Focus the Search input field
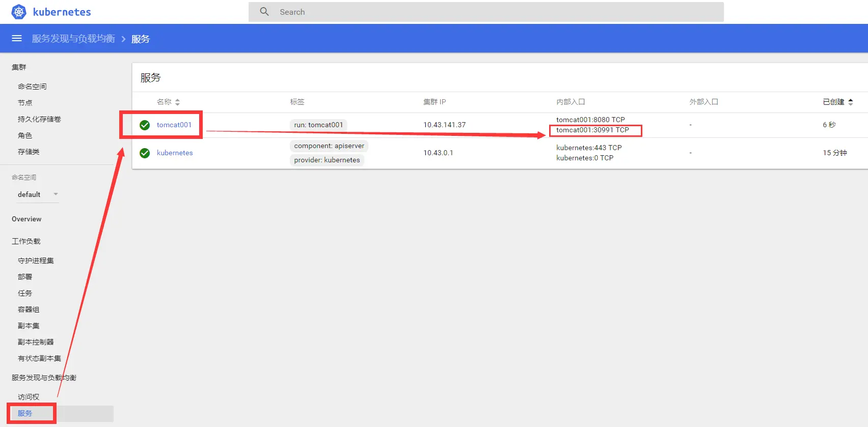Screen dimensions: 868x427 coord(486,12)
